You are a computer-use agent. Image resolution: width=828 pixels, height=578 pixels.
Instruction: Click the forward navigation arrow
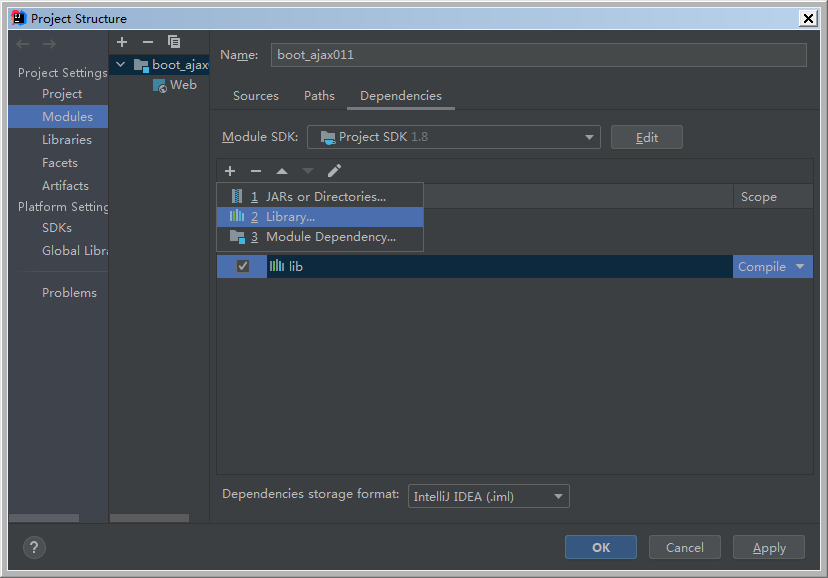[49, 44]
